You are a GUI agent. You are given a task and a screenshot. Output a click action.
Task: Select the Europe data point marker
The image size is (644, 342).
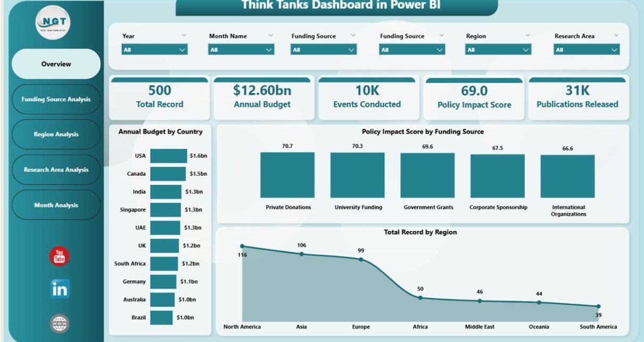361,259
